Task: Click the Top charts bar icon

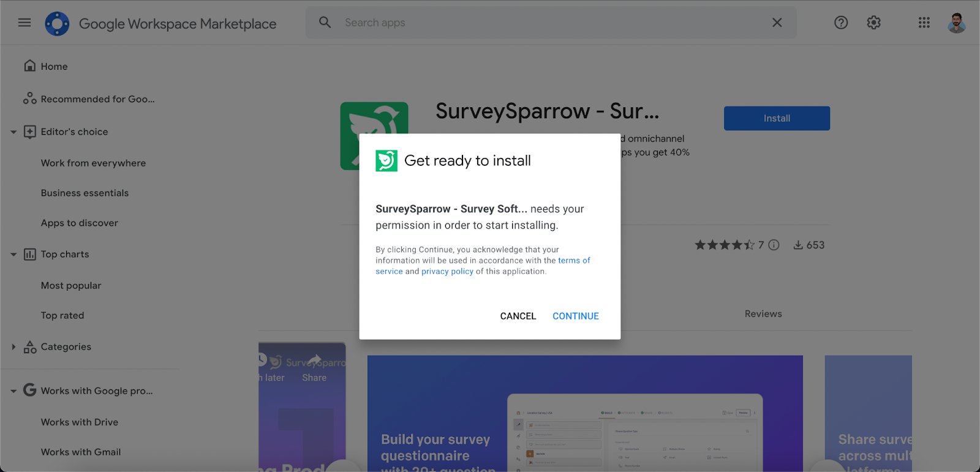Action: [29, 254]
